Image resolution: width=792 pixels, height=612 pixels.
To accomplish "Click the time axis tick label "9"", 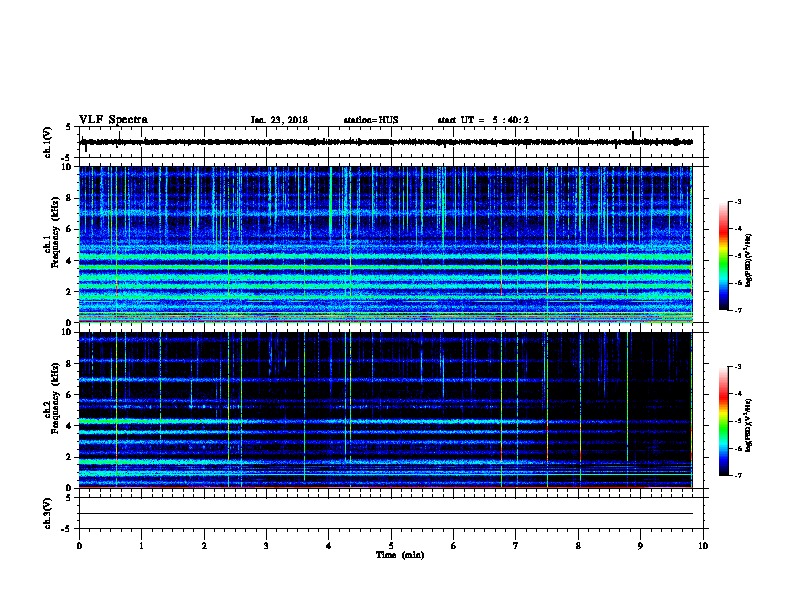I will (640, 546).
